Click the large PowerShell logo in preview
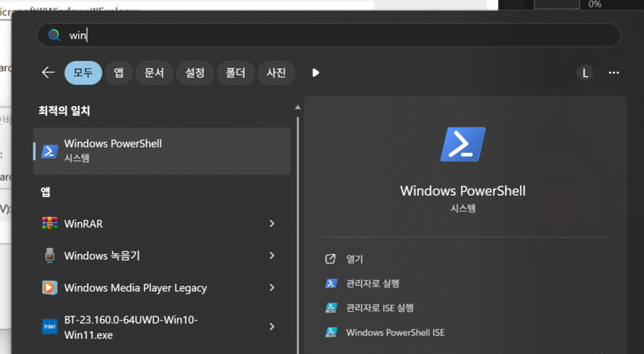The image size is (644, 354). [x=463, y=144]
